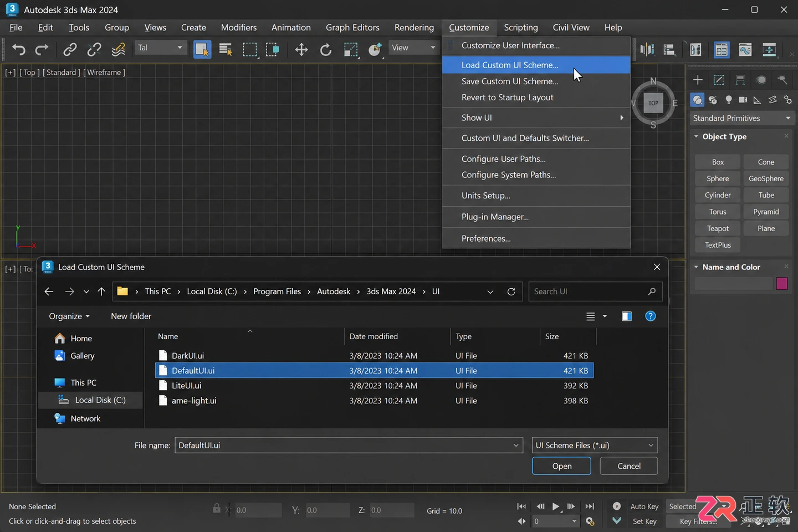
Task: Select Revert to Startup Layout
Action: tap(536, 98)
